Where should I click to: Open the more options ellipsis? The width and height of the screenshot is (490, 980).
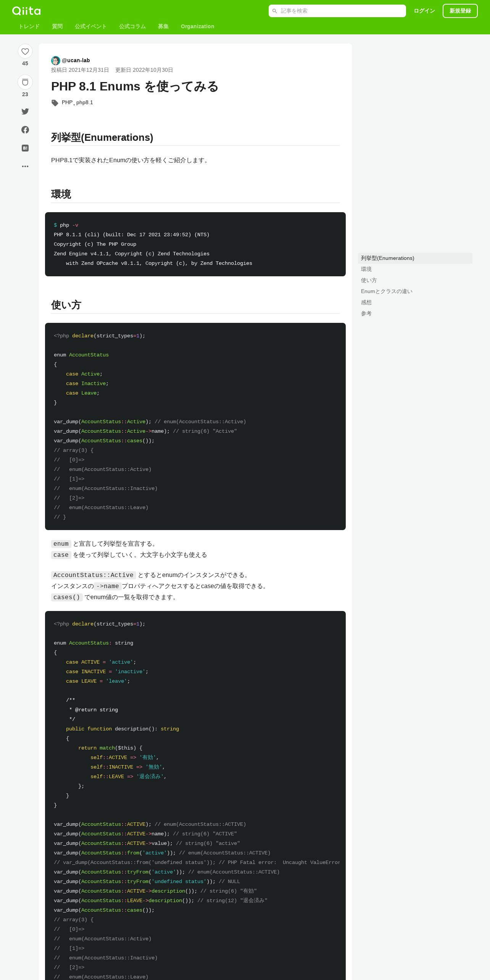(25, 166)
